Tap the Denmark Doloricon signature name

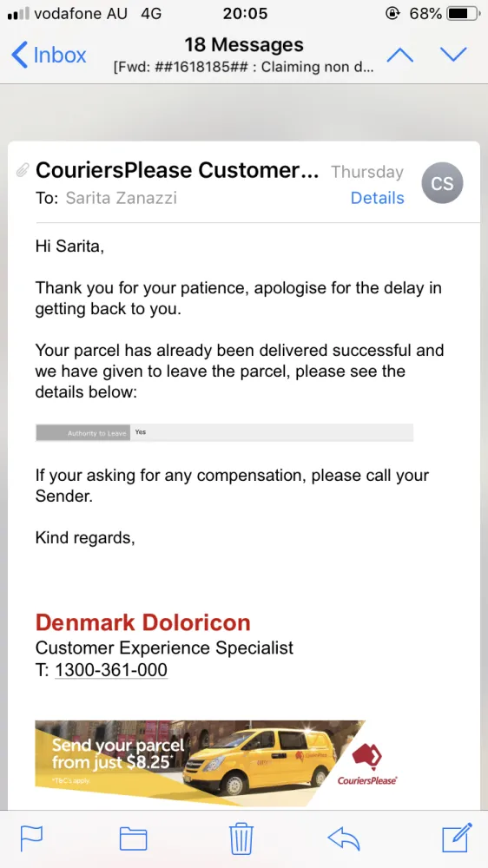click(143, 622)
